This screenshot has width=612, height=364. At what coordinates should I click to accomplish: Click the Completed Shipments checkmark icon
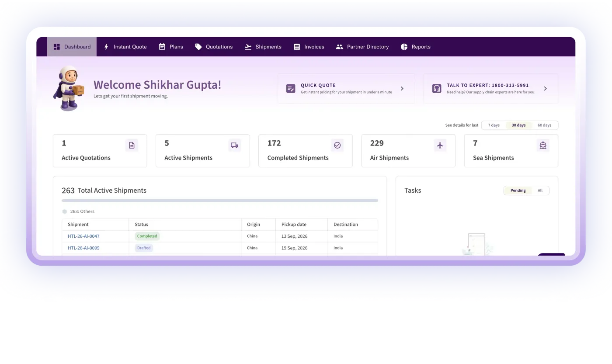pyautogui.click(x=337, y=146)
